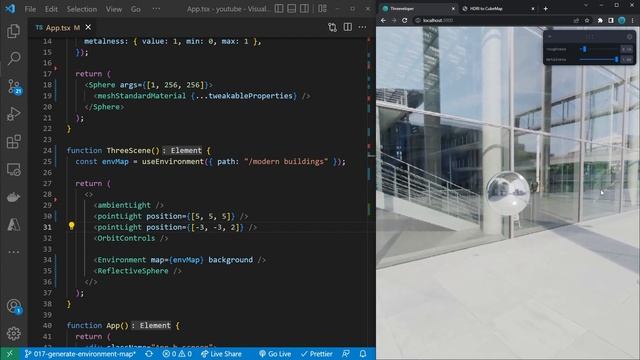Open the Edit menu

tap(51, 9)
